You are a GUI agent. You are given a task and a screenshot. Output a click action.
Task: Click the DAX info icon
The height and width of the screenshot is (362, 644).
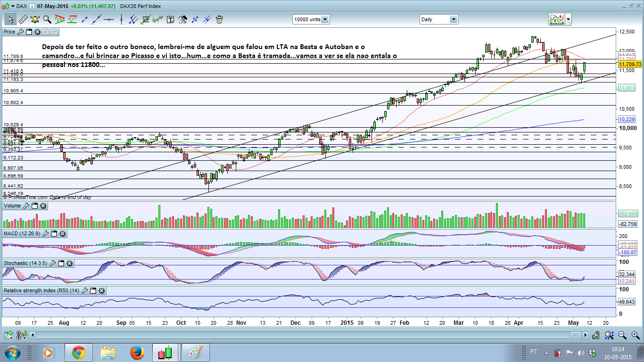(31, 6)
